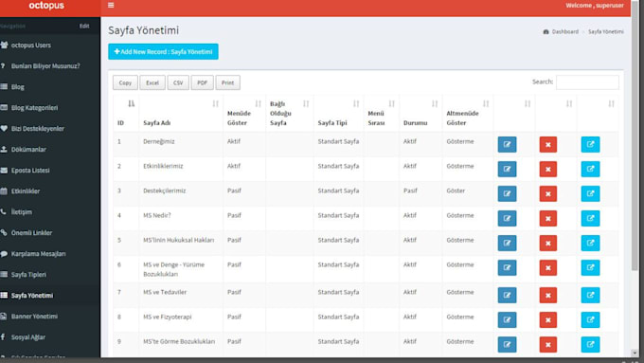Open Sayfa Tipleri sidebar item
The height and width of the screenshot is (363, 644).
click(50, 275)
